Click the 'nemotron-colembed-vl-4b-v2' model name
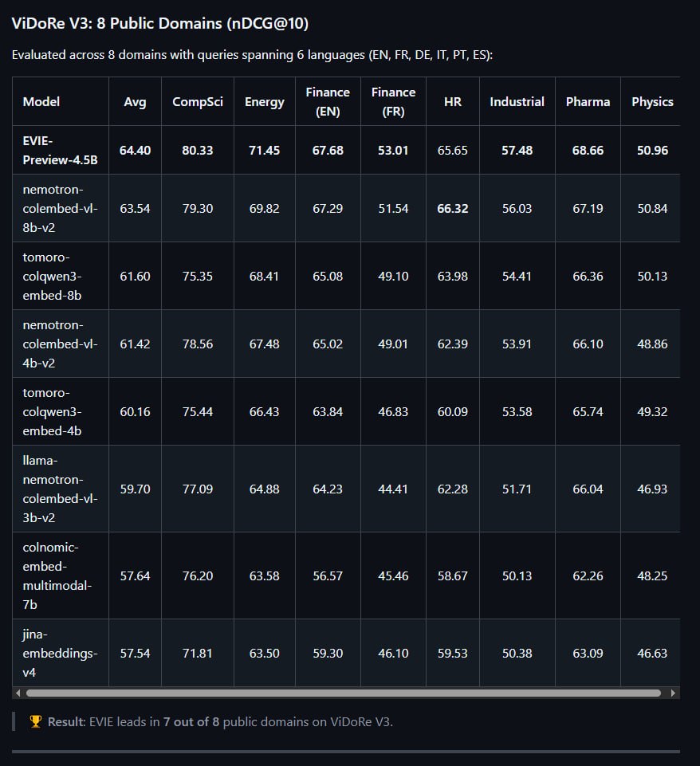The image size is (700, 766). pyautogui.click(x=60, y=344)
